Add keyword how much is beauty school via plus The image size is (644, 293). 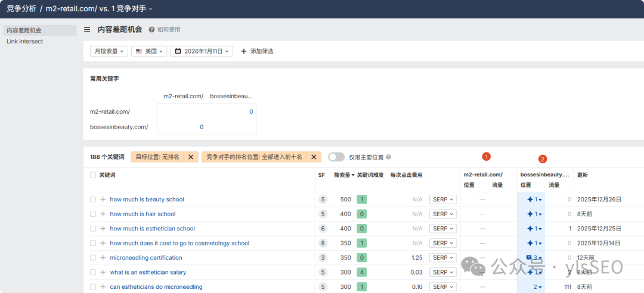click(x=103, y=200)
